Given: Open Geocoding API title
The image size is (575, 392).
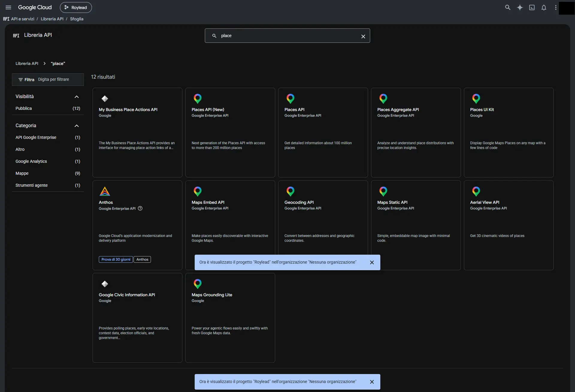Looking at the screenshot, I should click(299, 202).
